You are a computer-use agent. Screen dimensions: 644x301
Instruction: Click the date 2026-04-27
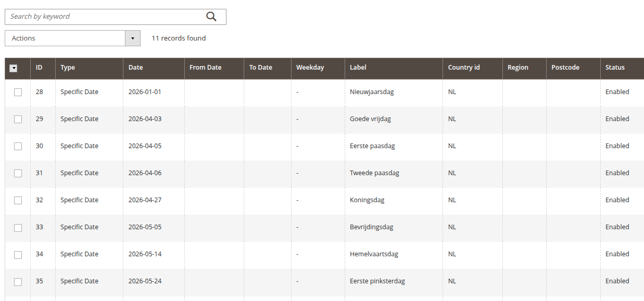tap(145, 200)
